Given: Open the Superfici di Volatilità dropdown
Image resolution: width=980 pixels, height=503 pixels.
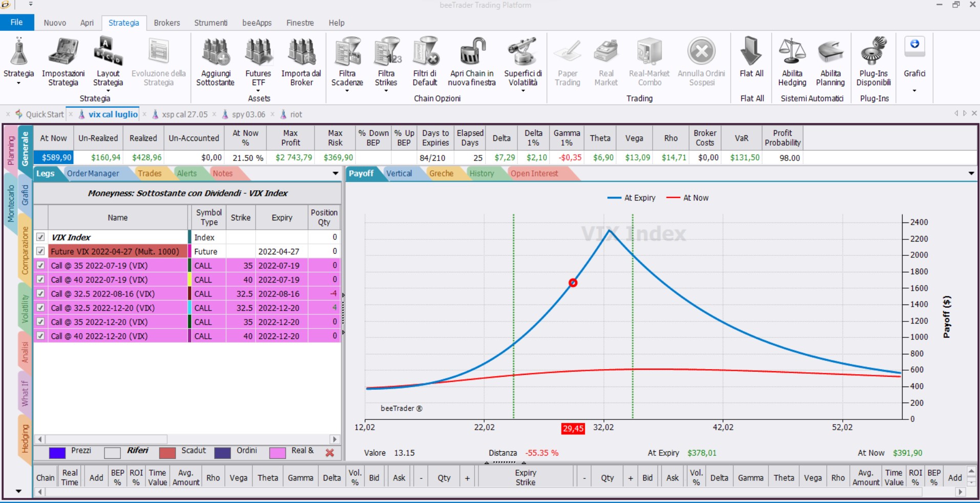Looking at the screenshot, I should 523,91.
